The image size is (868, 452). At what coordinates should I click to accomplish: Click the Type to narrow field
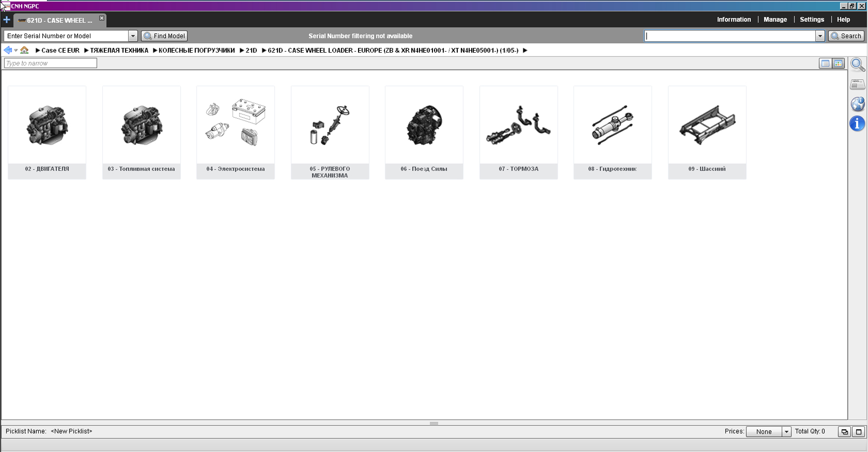[50, 63]
